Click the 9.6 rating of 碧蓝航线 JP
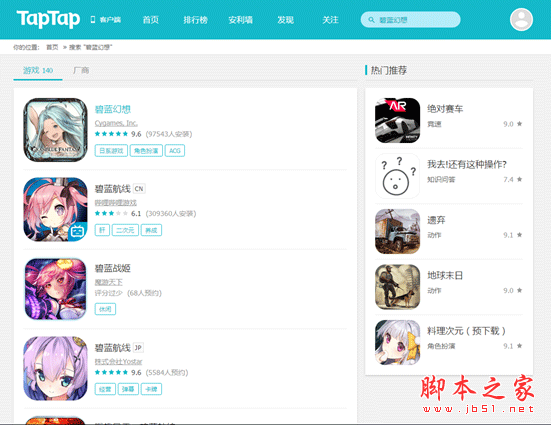This screenshot has height=425, width=551. (118, 372)
